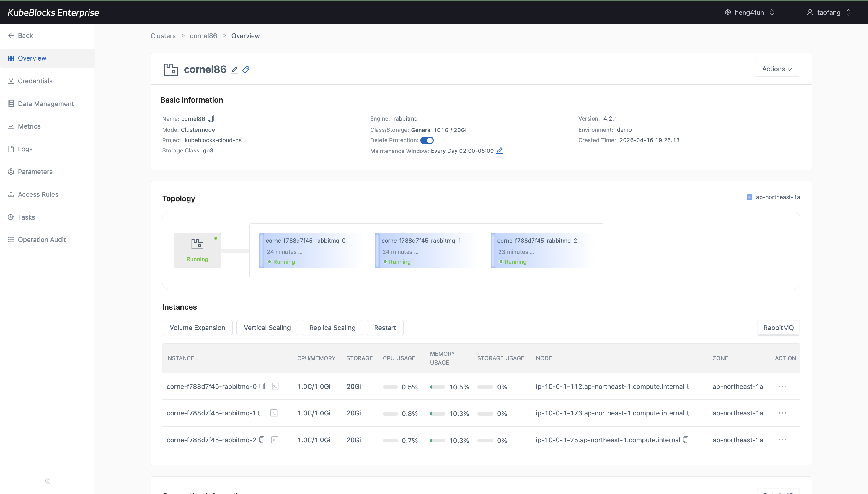Click the Vertical Scaling button

click(x=267, y=328)
